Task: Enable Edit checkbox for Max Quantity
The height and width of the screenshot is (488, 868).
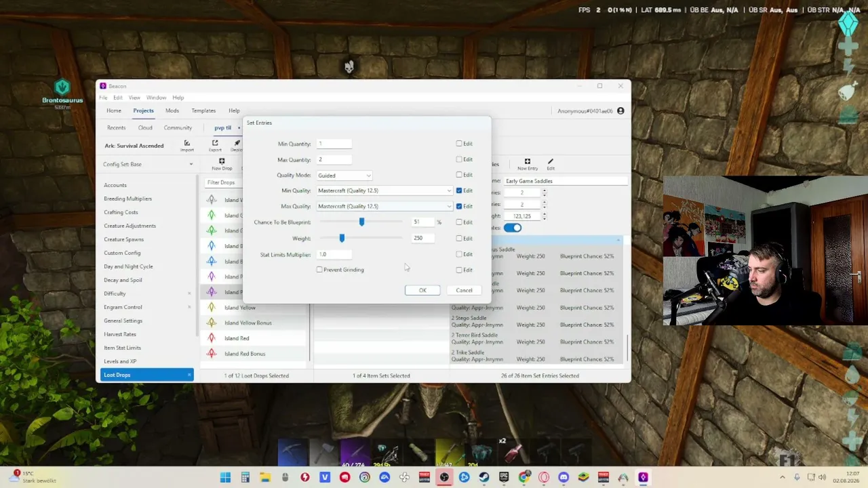Action: (x=459, y=159)
